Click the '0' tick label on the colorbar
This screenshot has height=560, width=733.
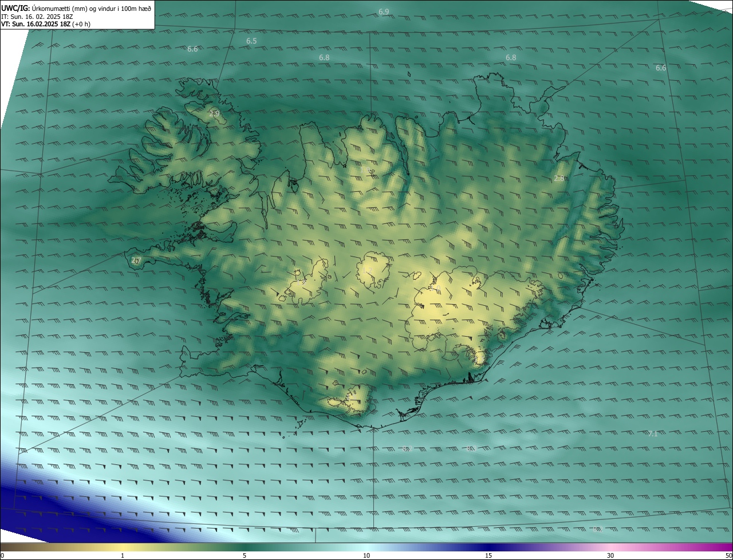[x=2, y=555]
